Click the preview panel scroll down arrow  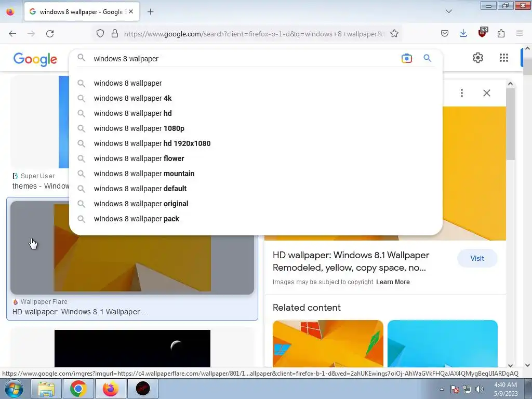coord(510,365)
